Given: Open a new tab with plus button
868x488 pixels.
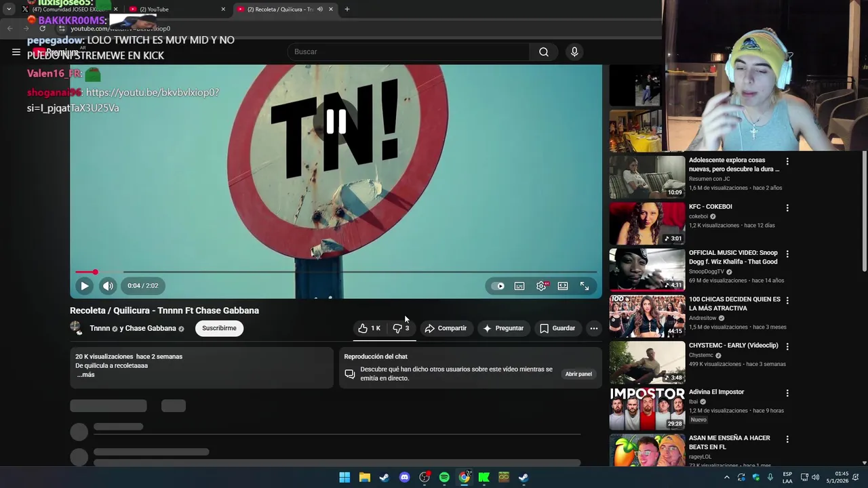Looking at the screenshot, I should [347, 9].
